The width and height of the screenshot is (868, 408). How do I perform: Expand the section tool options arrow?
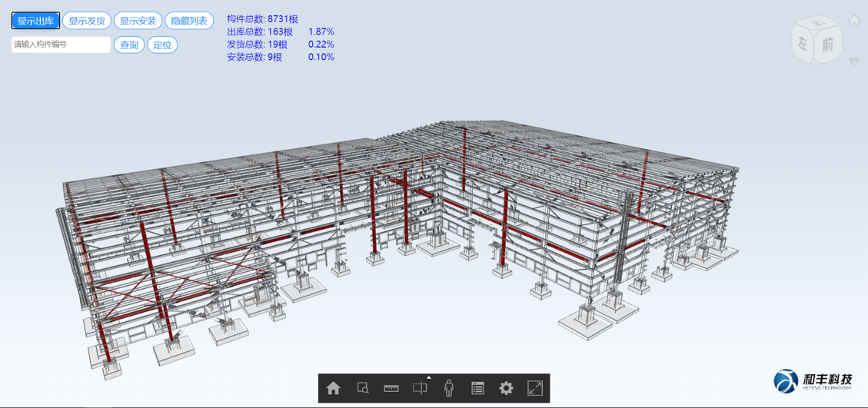point(429,377)
